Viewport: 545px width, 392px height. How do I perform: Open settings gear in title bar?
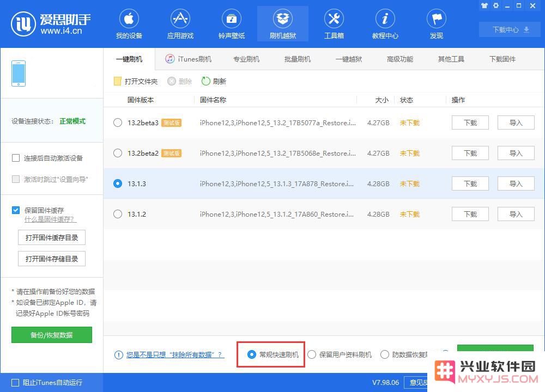tap(496, 5)
